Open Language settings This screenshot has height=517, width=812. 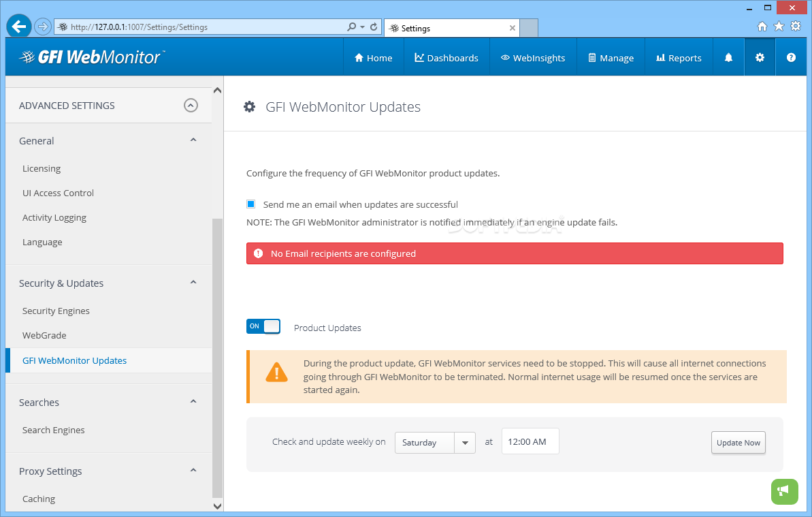coord(42,242)
